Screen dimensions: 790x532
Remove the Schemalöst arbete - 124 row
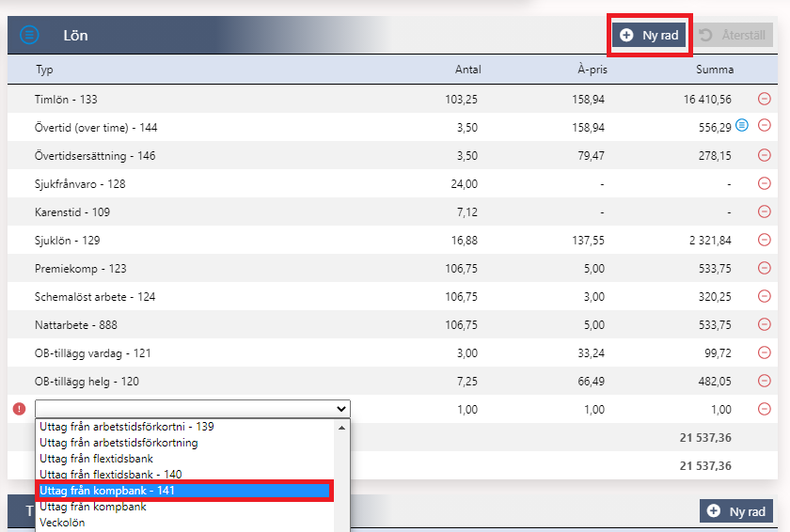pyautogui.click(x=765, y=296)
